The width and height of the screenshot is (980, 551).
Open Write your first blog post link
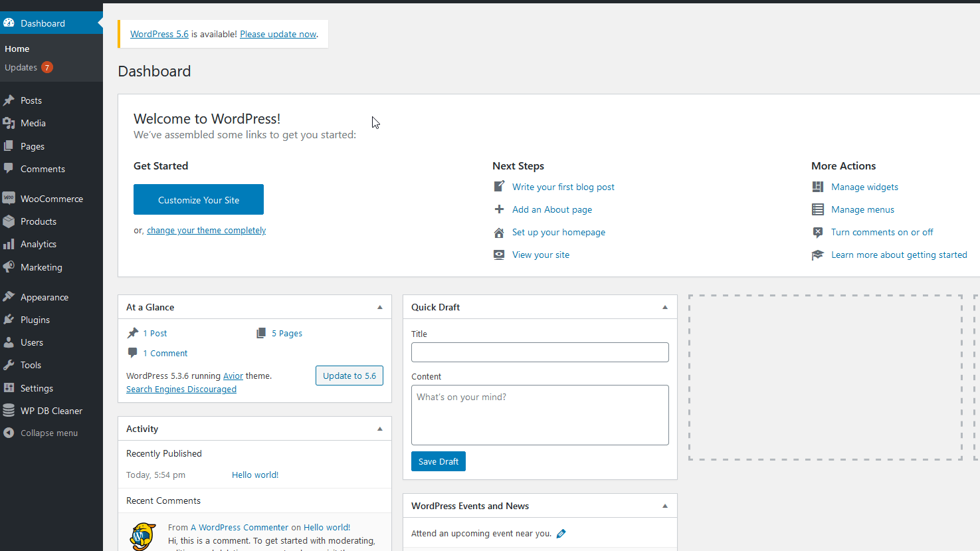(x=563, y=187)
